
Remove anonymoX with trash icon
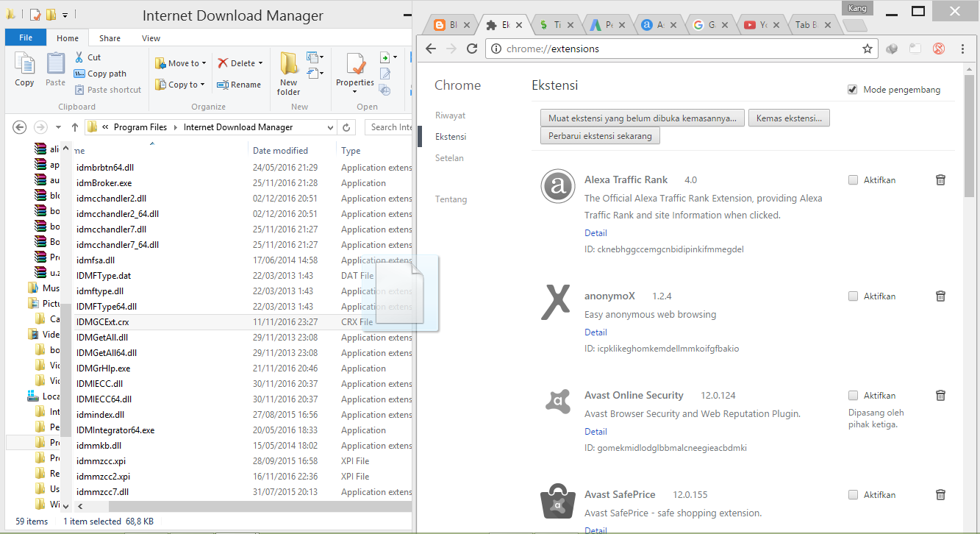pos(940,296)
